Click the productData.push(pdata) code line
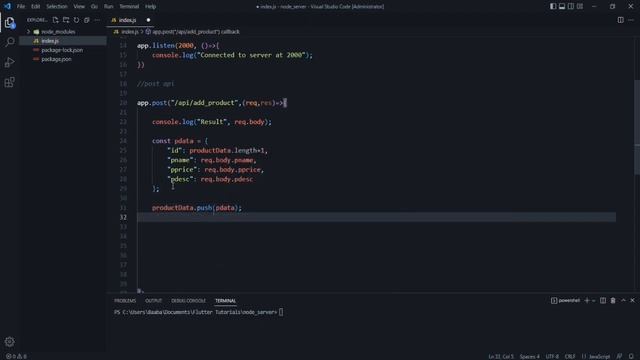 (x=197, y=208)
